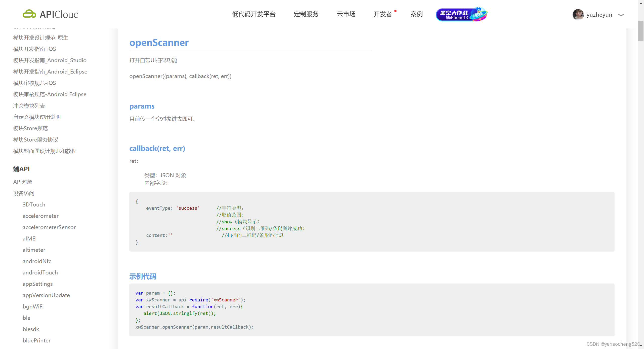Click the openScanner section heading
This screenshot has width=644, height=349.
coord(159,43)
